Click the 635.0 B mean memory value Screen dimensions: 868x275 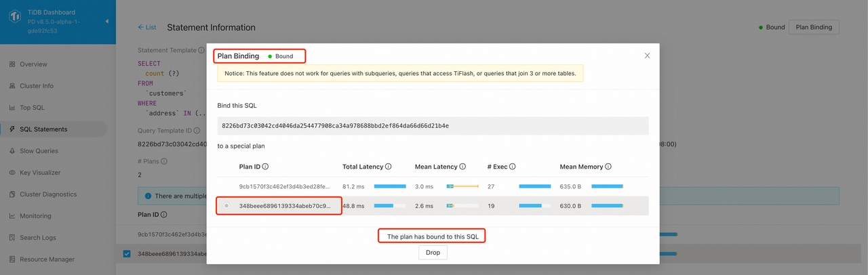(570, 186)
